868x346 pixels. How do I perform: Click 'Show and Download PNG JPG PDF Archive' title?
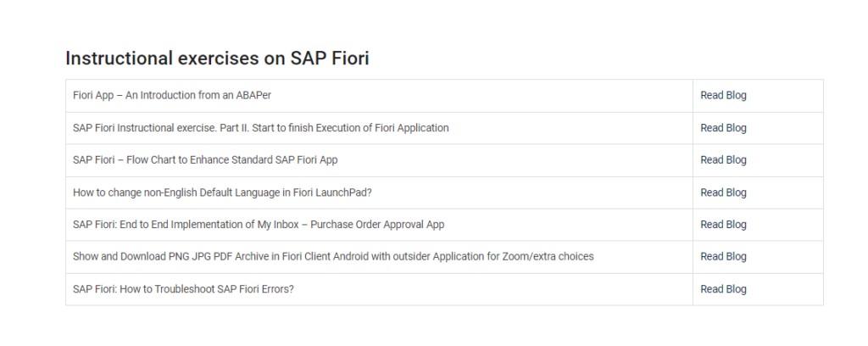point(333,257)
